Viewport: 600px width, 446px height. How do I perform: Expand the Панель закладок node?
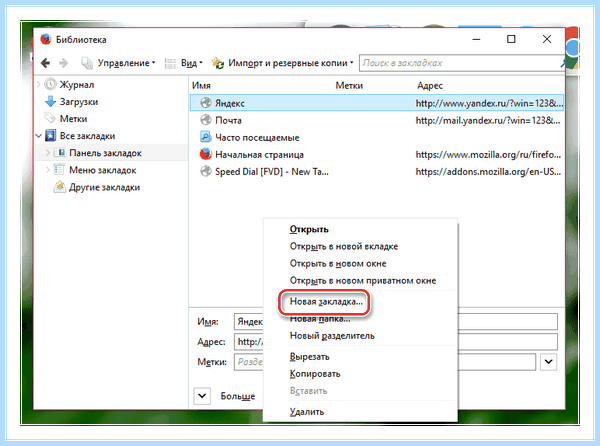click(48, 153)
